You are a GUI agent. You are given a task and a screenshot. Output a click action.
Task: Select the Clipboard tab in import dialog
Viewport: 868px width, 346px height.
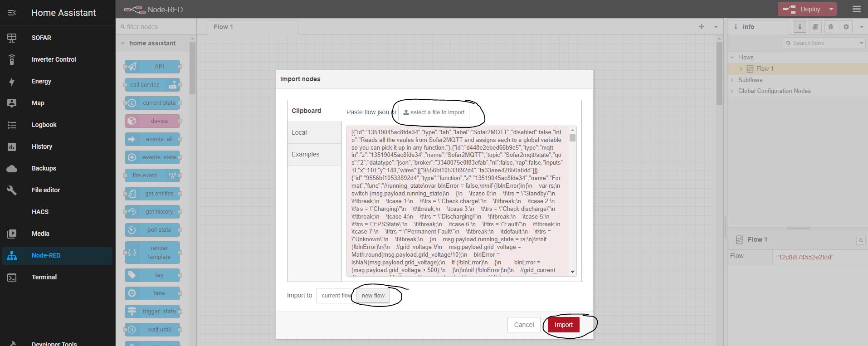point(314,111)
